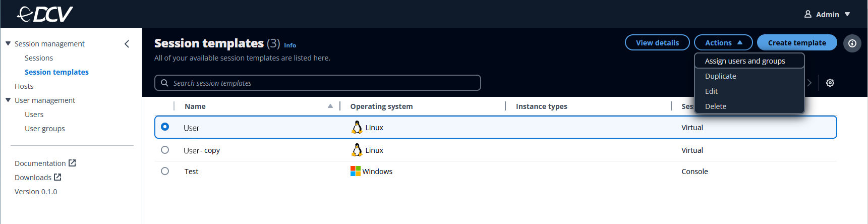Click the Documentation external link icon
868x224 pixels.
[x=72, y=163]
